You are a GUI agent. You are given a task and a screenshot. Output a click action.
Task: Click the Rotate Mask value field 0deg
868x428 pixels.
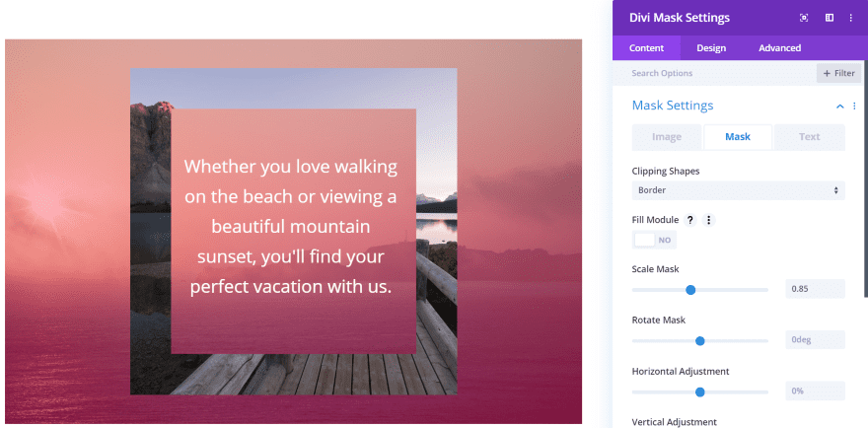815,340
